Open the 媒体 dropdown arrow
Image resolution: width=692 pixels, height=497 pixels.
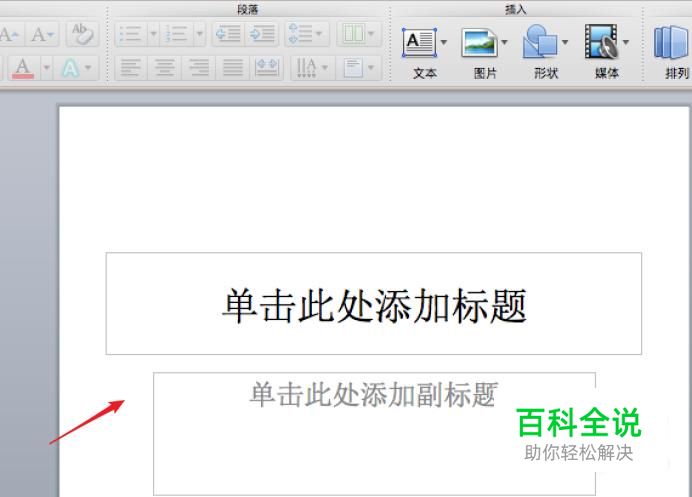pyautogui.click(x=626, y=42)
